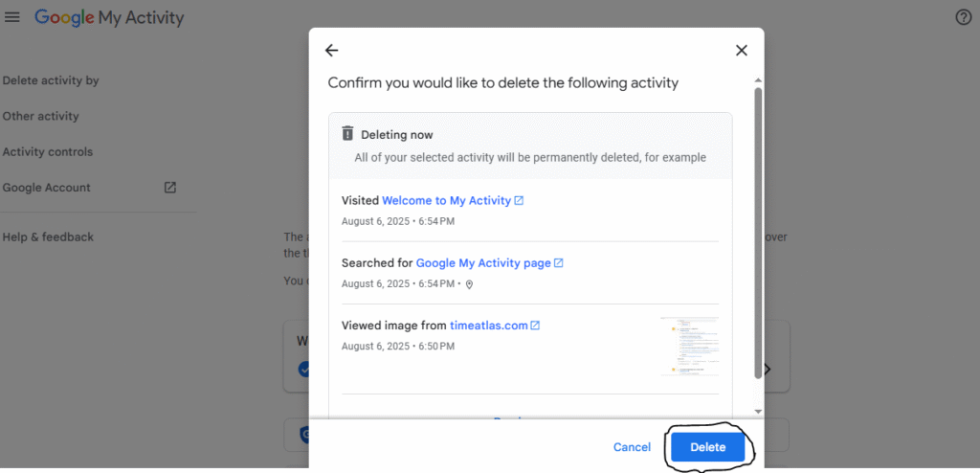Click the blue Delete button
This screenshot has height=473, width=980.
[x=707, y=447]
